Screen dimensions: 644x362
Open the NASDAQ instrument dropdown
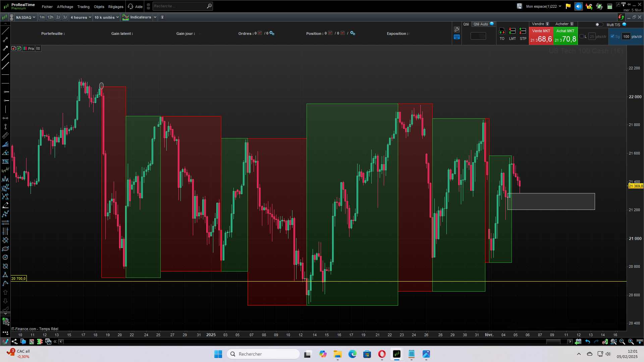(x=25, y=17)
